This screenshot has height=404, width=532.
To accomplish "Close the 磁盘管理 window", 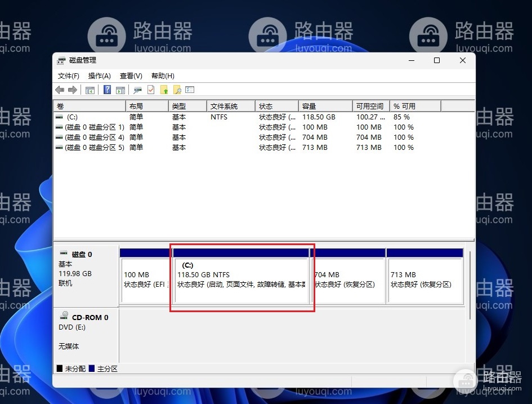I will coord(462,60).
